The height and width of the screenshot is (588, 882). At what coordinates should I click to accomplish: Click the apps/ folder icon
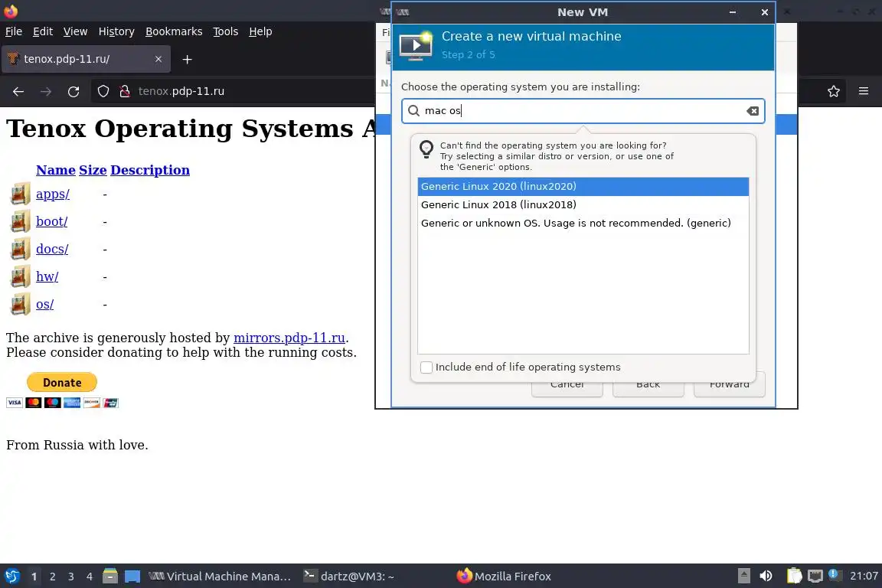20,194
